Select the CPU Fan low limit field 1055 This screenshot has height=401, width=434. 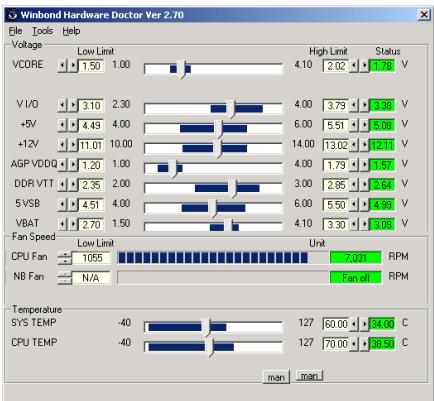(x=92, y=258)
